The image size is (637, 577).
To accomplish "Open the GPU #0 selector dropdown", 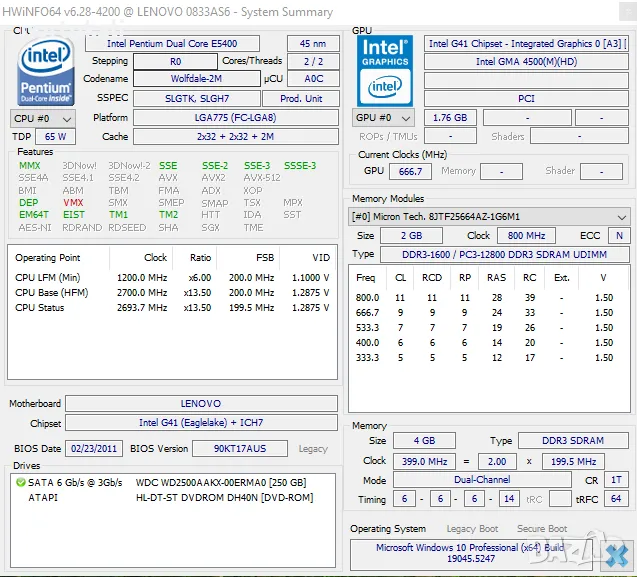I will pos(385,117).
